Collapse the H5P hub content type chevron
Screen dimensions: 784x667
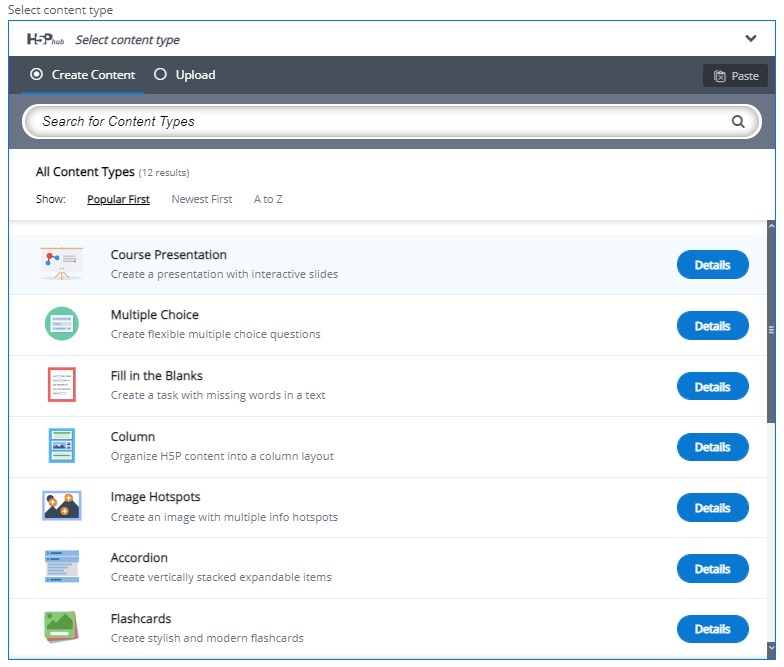point(751,39)
